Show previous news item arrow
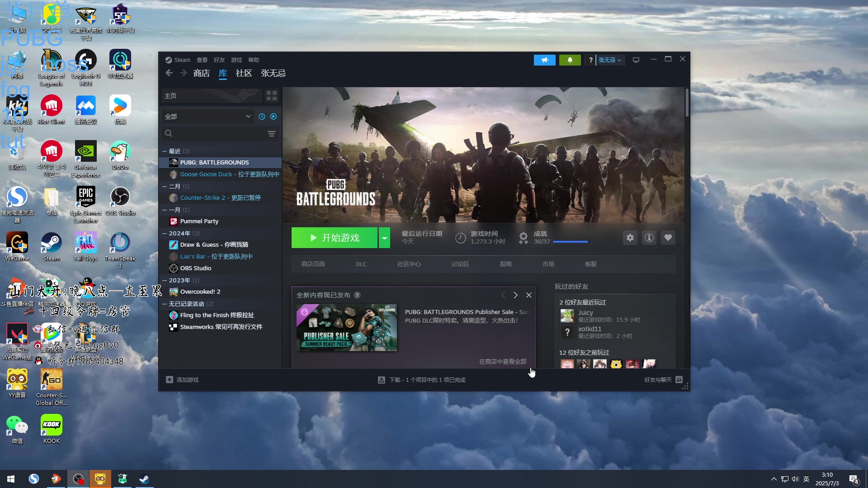This screenshot has height=488, width=868. coord(503,295)
